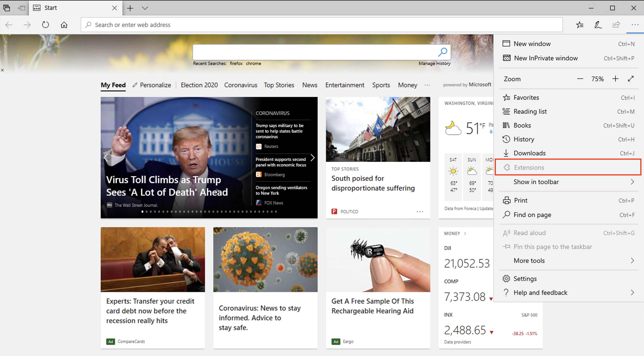
Task: Click the small X left of the banner
Action: pyautogui.click(x=2, y=70)
